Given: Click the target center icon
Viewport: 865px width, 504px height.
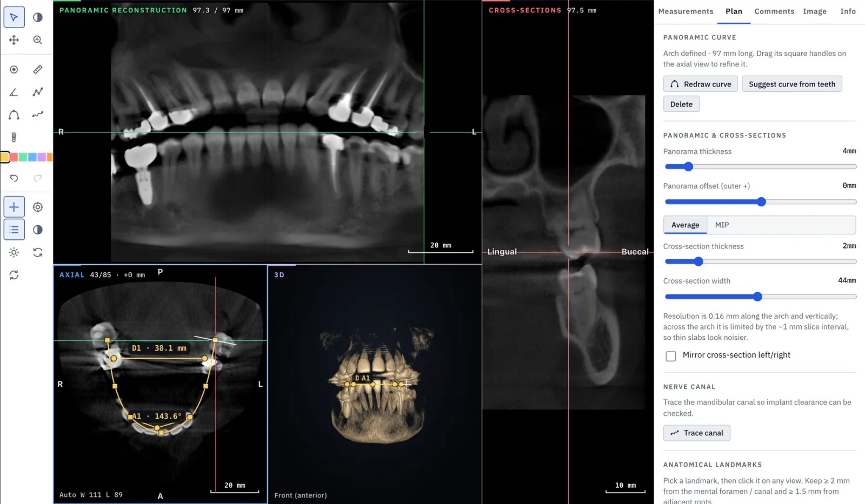Looking at the screenshot, I should tap(38, 207).
